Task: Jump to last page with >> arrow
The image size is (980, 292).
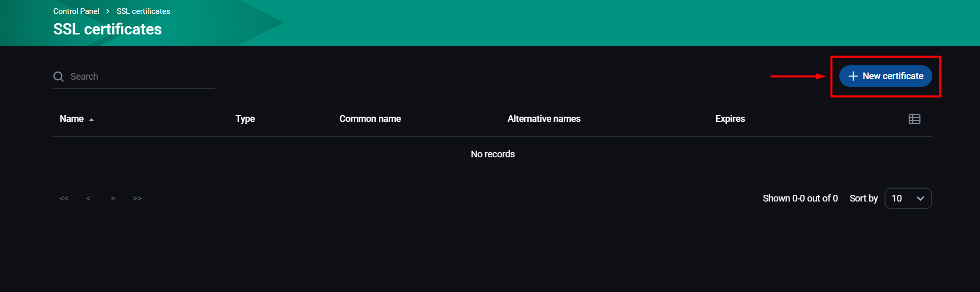Action: point(137,198)
